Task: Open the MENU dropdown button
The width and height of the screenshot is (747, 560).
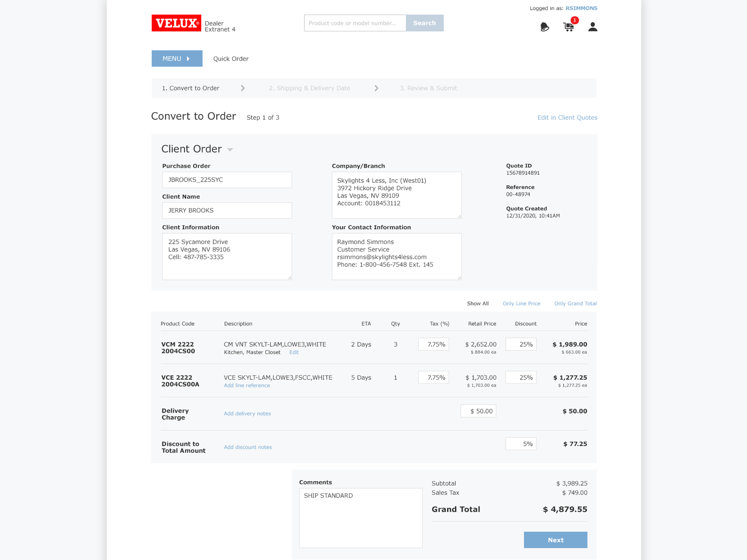Action: pos(177,59)
